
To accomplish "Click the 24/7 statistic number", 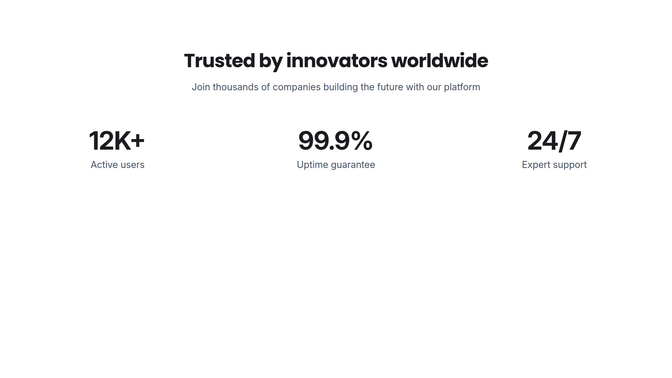I will coord(554,141).
